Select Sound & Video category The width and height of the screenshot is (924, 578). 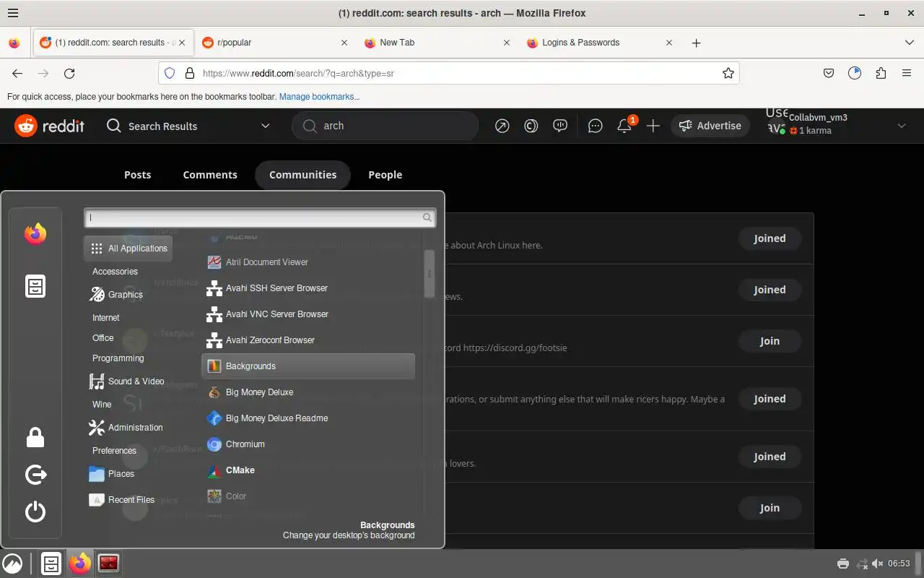click(x=128, y=381)
